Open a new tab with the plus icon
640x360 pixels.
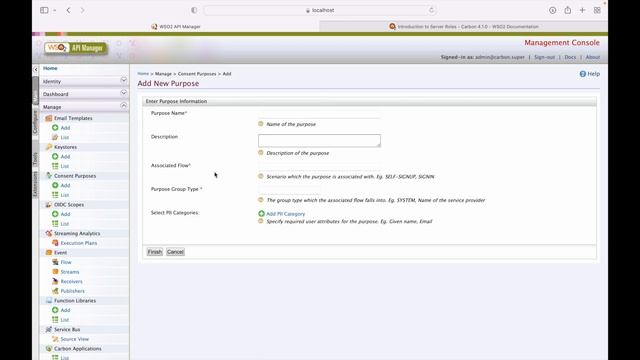point(582,10)
